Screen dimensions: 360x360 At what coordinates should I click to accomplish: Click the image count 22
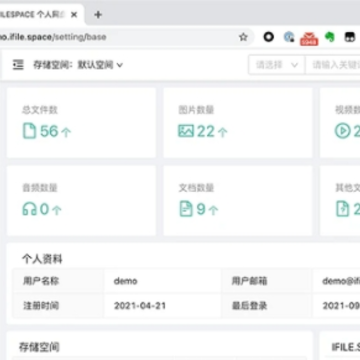tap(206, 131)
